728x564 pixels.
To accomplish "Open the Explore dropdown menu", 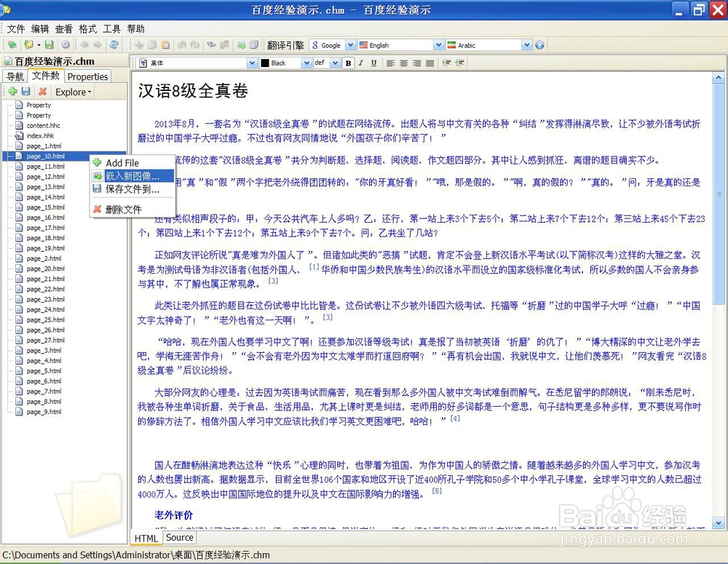I will point(72,92).
